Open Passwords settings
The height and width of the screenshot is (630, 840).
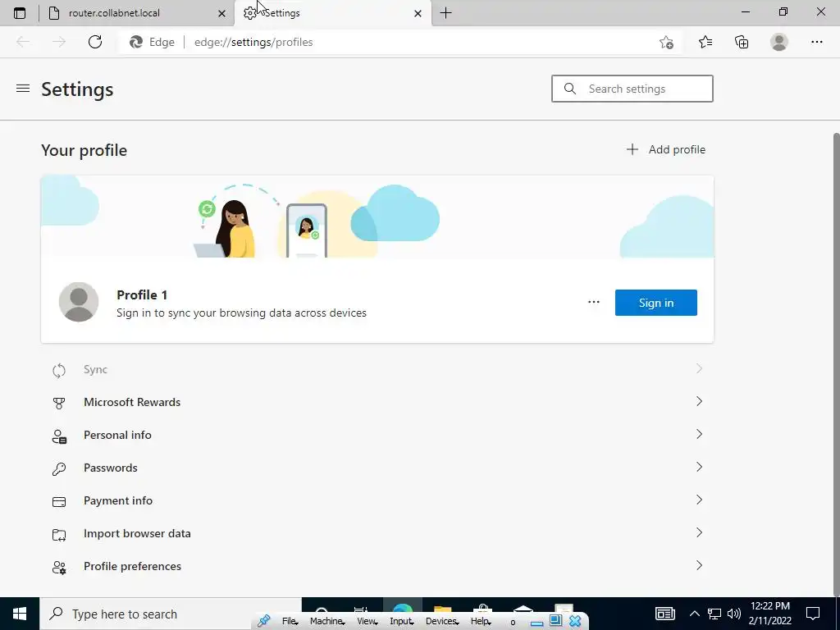[x=377, y=468]
